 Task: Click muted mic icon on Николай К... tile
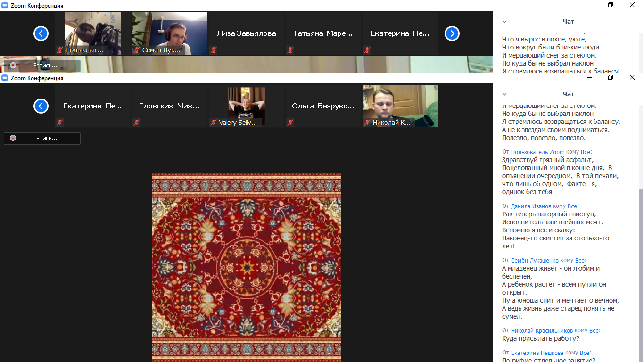[x=367, y=123]
